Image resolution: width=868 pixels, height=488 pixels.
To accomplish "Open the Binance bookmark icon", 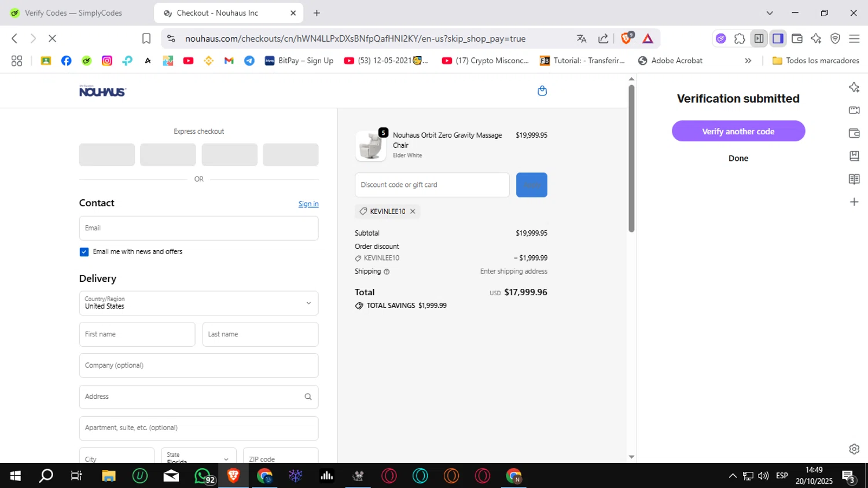I will (209, 61).
